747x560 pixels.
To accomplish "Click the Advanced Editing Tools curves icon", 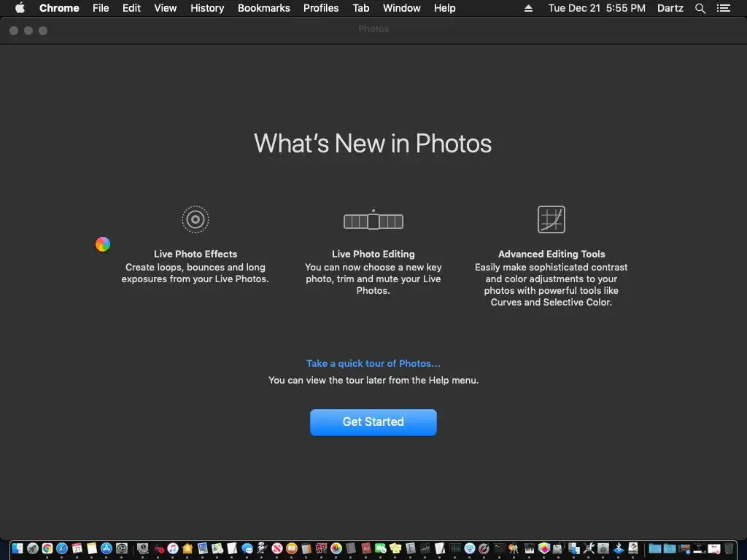I will [551, 219].
